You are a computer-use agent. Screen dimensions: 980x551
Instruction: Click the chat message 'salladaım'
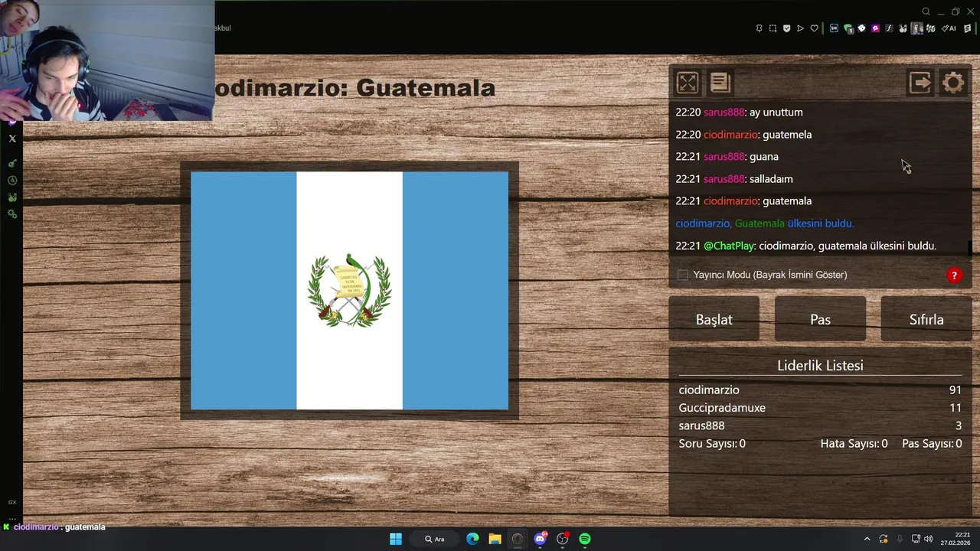coord(771,178)
